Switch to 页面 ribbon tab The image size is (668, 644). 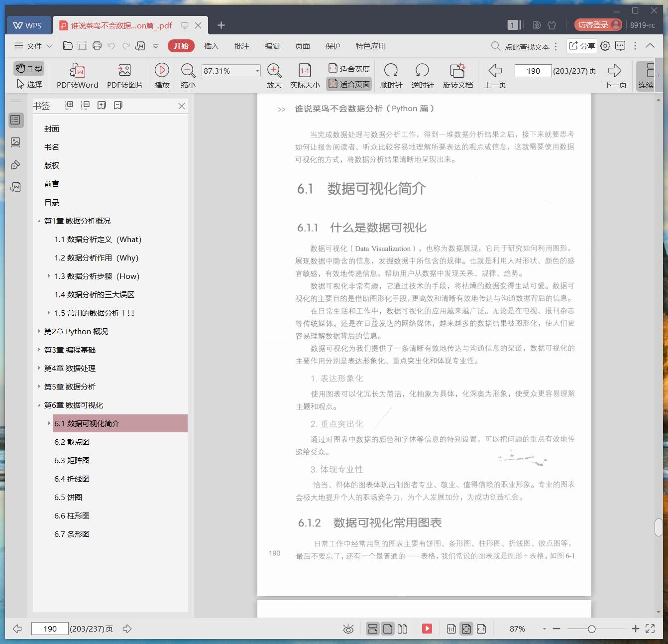(x=302, y=46)
